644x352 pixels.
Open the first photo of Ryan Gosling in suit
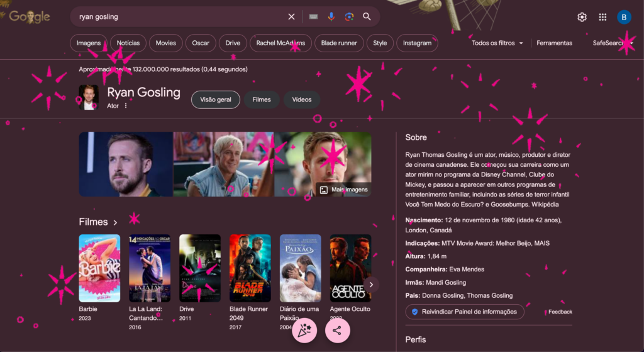pyautogui.click(x=126, y=164)
